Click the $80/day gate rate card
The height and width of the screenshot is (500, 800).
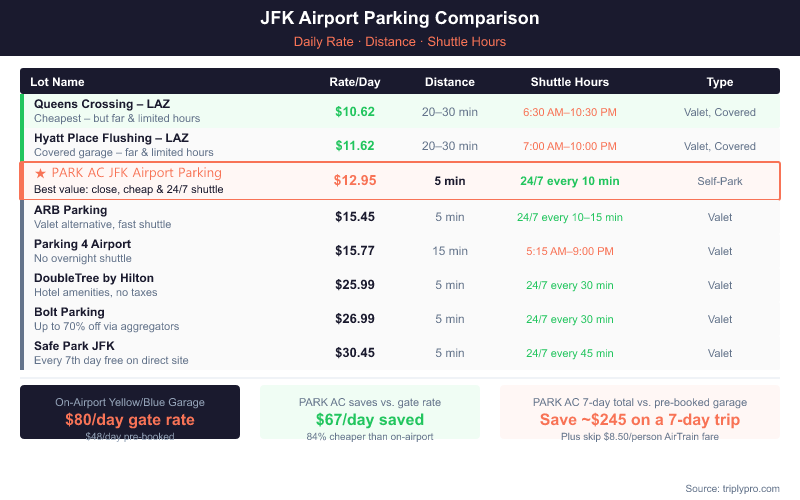130,412
